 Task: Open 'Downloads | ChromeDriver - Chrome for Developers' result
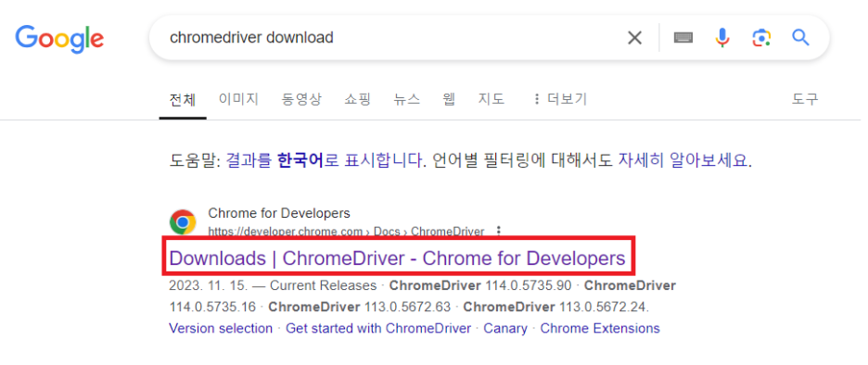pos(397,258)
